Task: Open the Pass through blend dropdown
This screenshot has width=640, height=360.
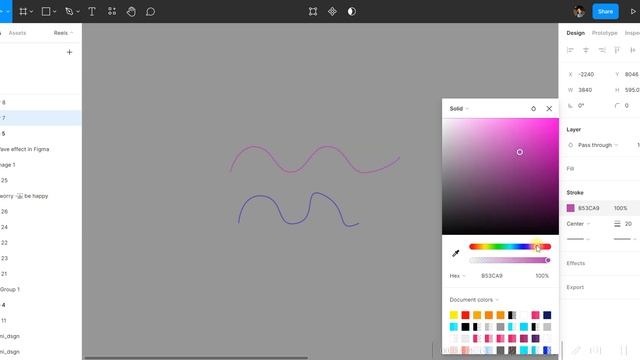Action: tap(598, 145)
